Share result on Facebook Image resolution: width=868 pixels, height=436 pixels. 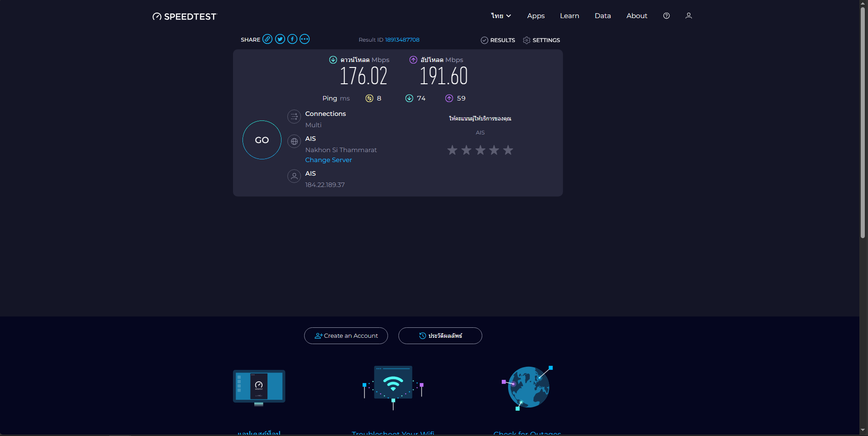(x=292, y=39)
